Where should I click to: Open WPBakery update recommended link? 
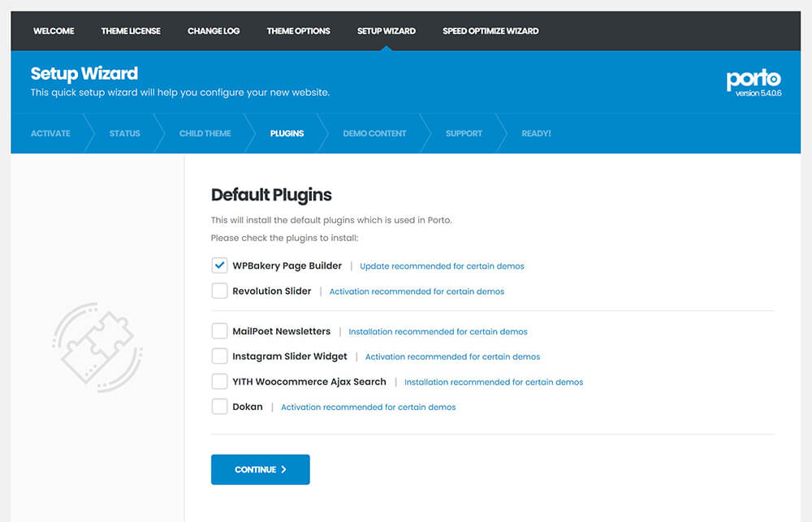[442, 265]
